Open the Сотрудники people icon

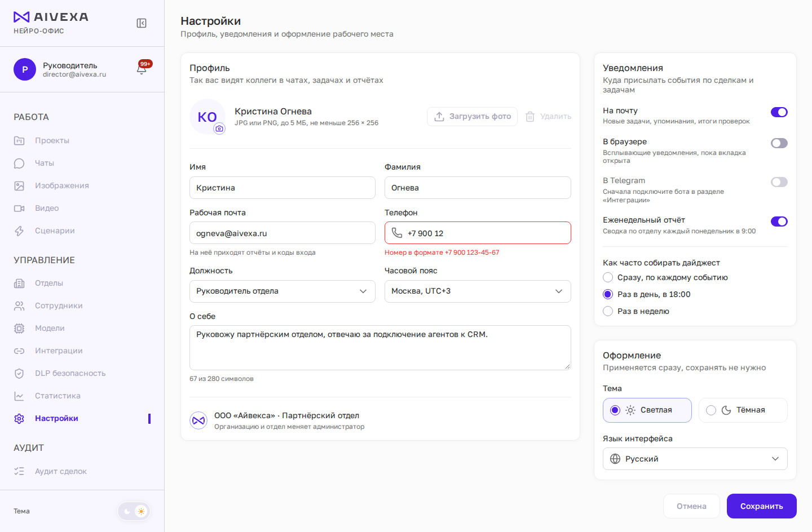[19, 305]
